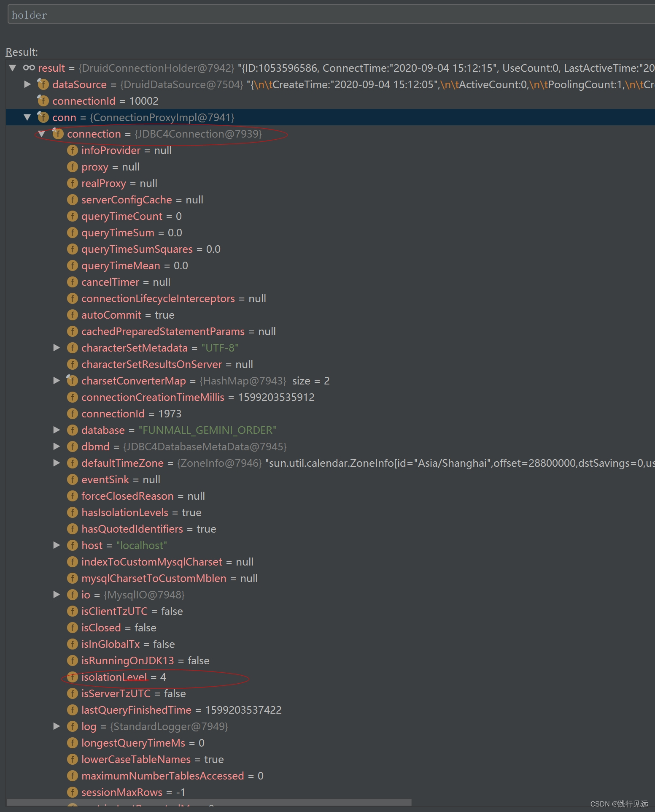Select the 'isRunningOnJDK13 = false' row
The height and width of the screenshot is (812, 655).
[x=330, y=660]
